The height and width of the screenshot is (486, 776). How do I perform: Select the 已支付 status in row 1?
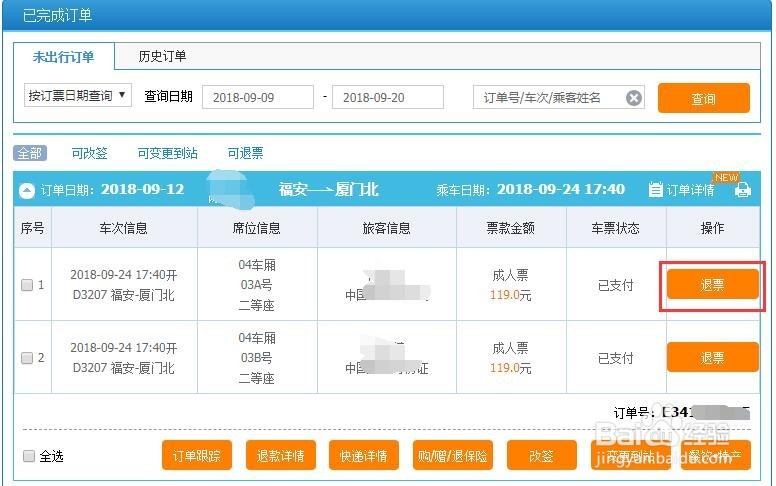click(x=616, y=286)
